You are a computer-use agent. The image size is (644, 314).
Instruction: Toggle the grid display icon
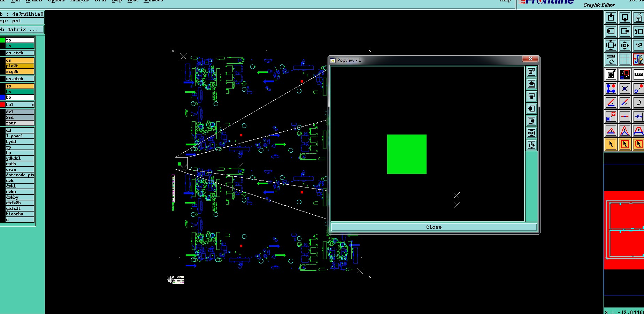click(625, 59)
